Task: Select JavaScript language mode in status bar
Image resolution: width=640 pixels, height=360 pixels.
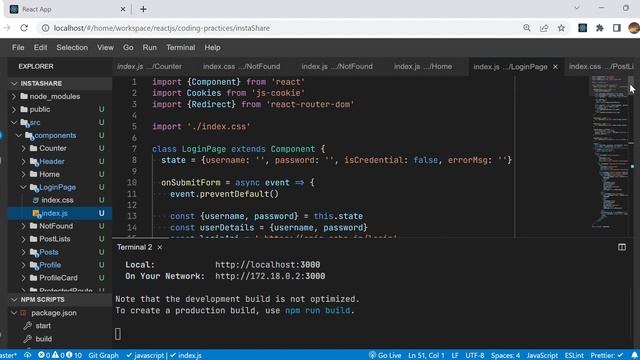Action: click(542, 355)
